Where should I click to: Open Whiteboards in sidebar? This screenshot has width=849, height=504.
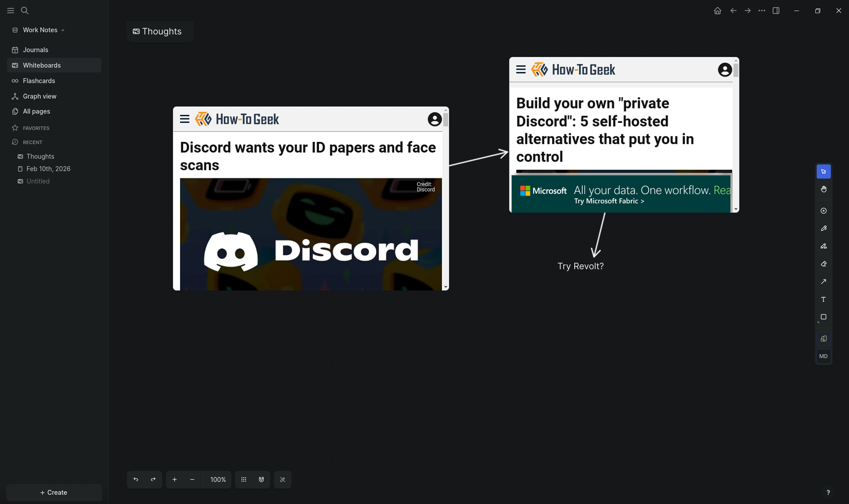tap(54, 65)
